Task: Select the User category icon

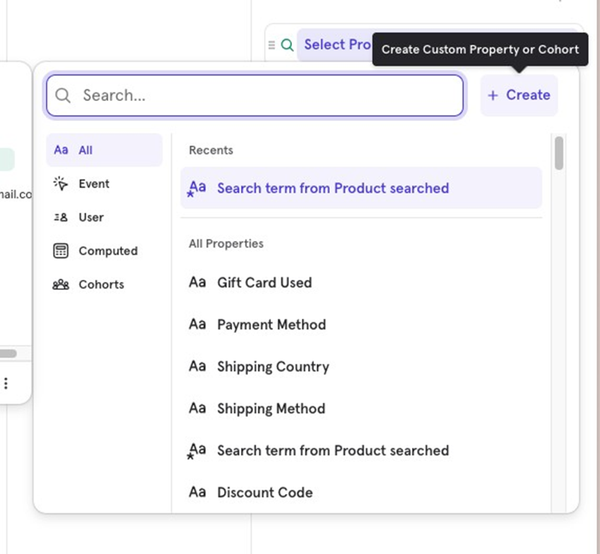Action: (x=61, y=217)
